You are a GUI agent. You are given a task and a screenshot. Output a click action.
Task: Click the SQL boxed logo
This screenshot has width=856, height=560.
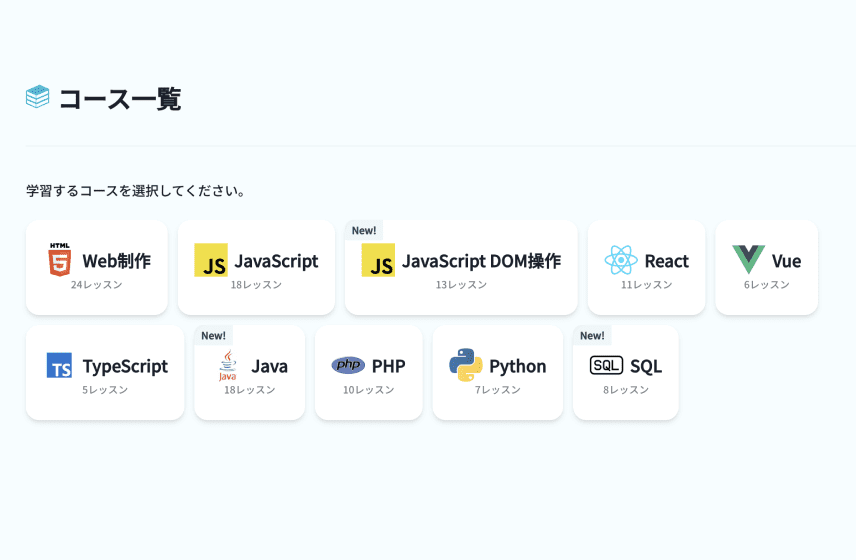click(606, 365)
